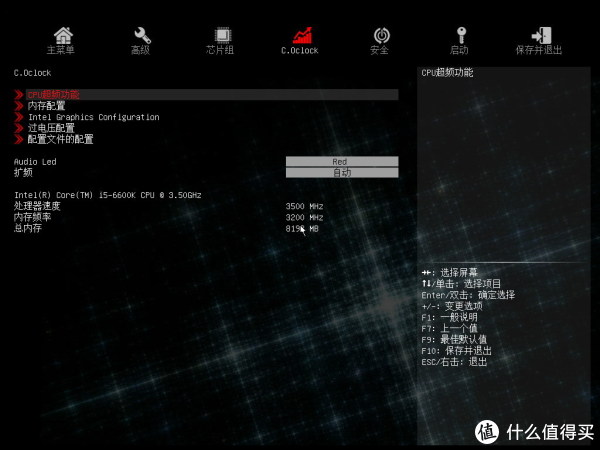
Task: Switch to the 安全 tab label
Action: [x=379, y=50]
